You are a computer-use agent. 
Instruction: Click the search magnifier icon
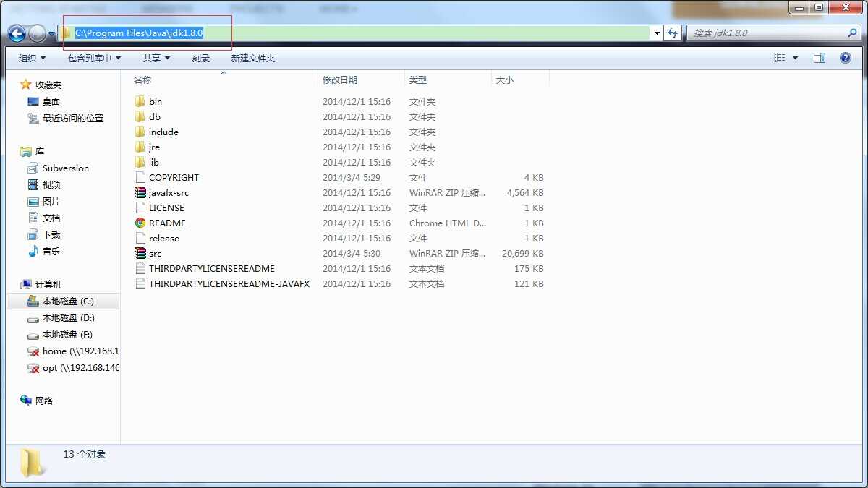point(852,33)
